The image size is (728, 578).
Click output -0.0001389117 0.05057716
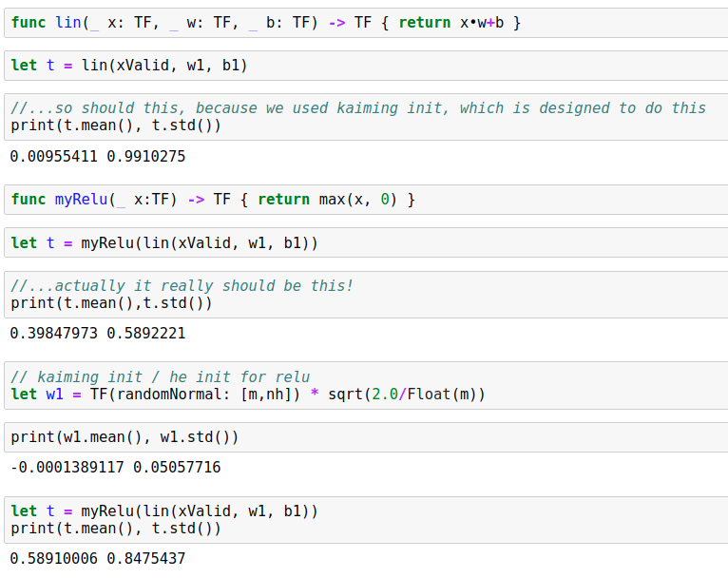click(115, 467)
